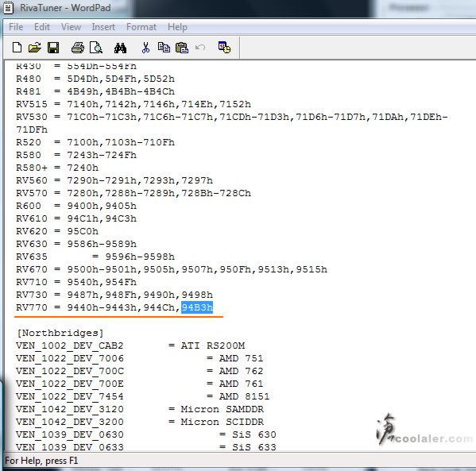Click the R480 line label

(29, 79)
